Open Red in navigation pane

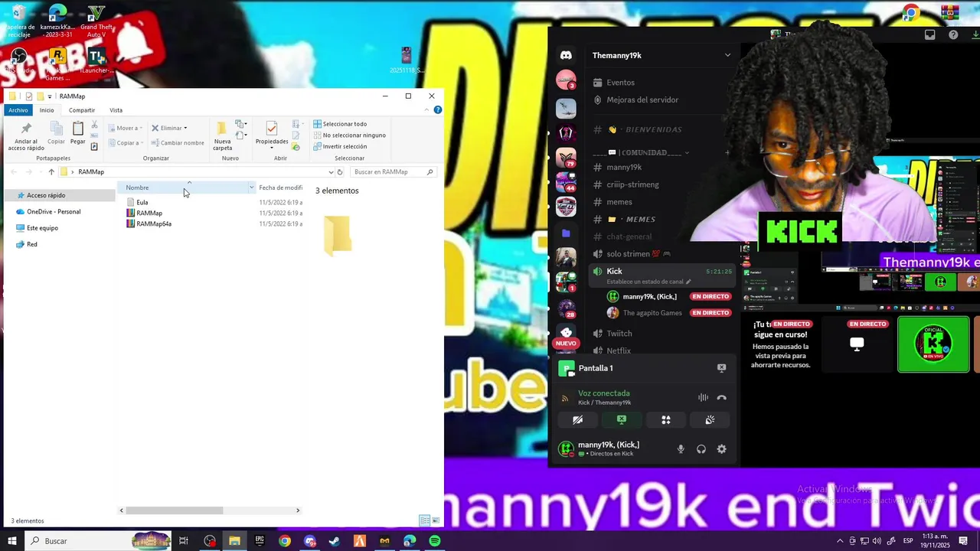[x=32, y=244]
